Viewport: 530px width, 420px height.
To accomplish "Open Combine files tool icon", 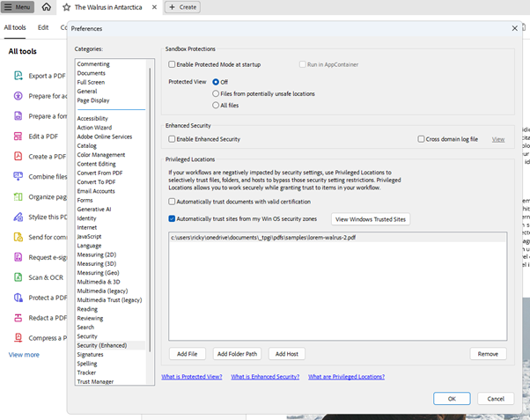I will click(18, 176).
